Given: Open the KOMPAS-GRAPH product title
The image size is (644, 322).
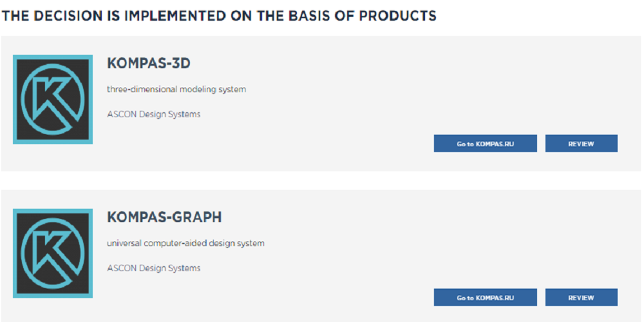Looking at the screenshot, I should pos(164,218).
